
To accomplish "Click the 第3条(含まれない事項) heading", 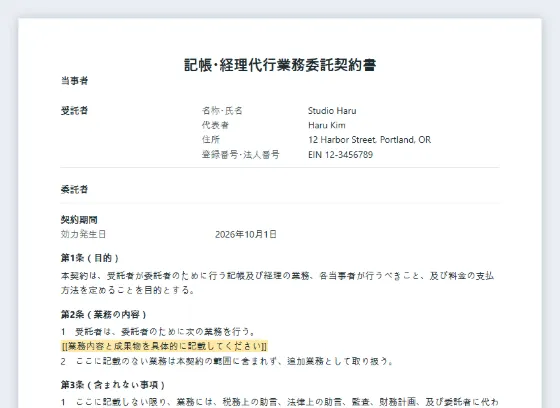I will click(x=113, y=385).
